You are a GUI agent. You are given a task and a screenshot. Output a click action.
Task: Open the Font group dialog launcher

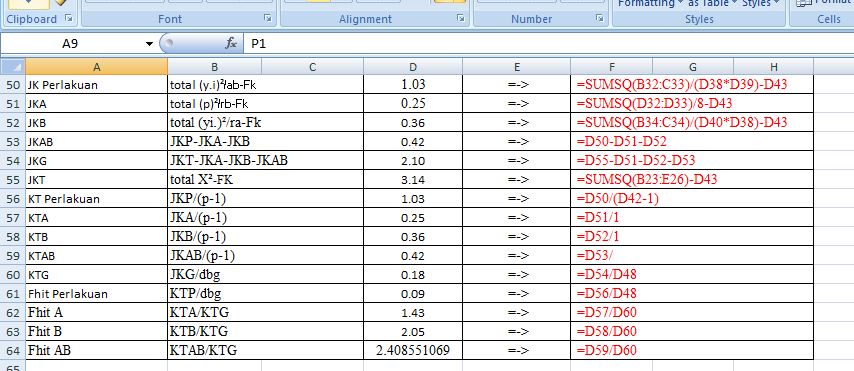(x=267, y=19)
